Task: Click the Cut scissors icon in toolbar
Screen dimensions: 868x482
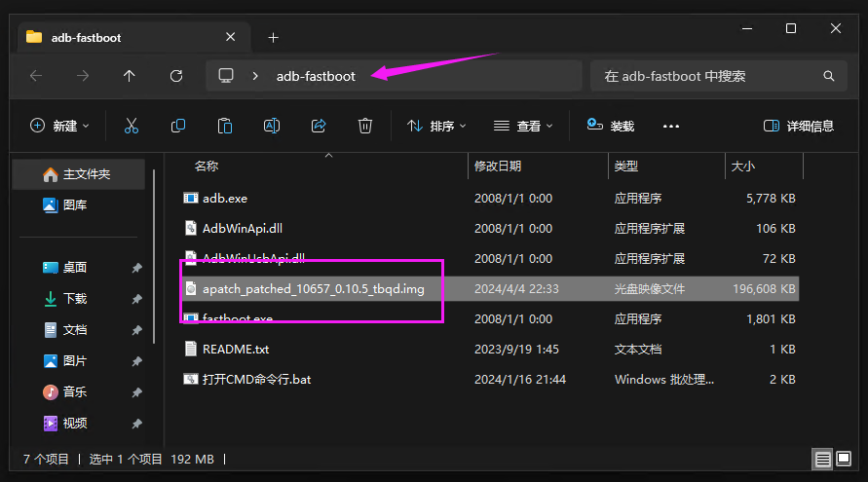Action: click(x=132, y=126)
